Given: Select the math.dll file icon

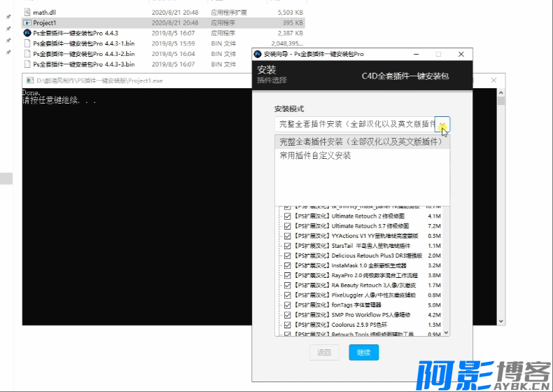Looking at the screenshot, I should click(x=27, y=13).
